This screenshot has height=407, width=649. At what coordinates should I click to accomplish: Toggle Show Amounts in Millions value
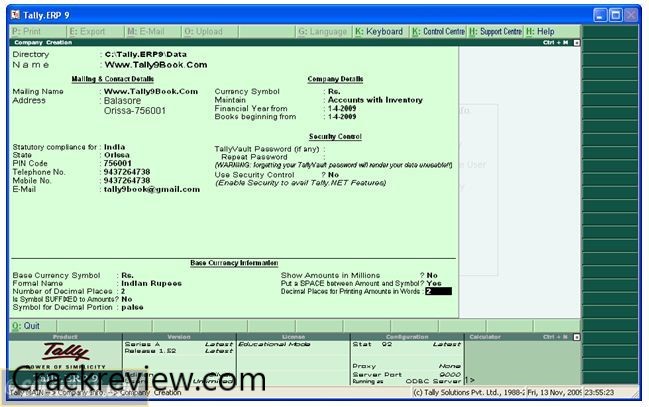tap(432, 274)
